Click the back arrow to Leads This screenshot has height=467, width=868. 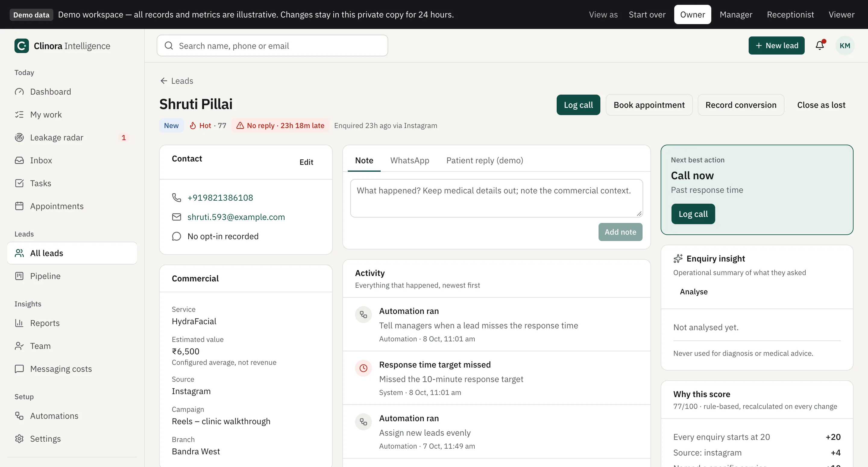coord(177,81)
